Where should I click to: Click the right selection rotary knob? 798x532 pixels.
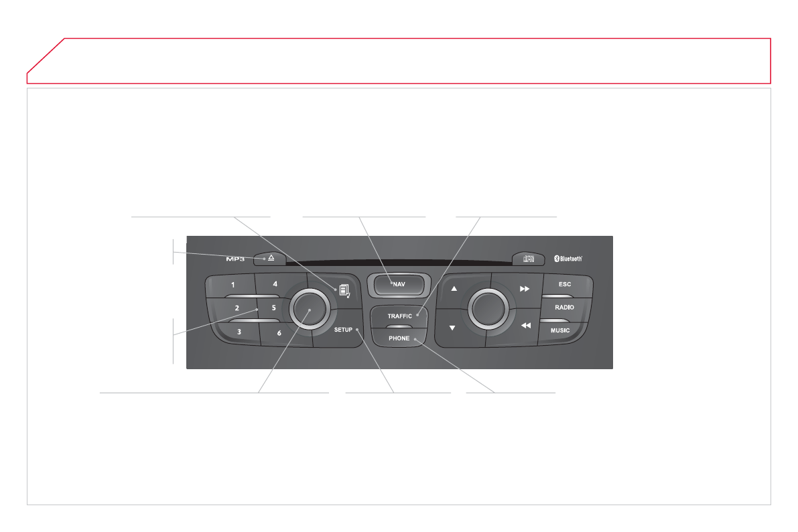click(488, 309)
